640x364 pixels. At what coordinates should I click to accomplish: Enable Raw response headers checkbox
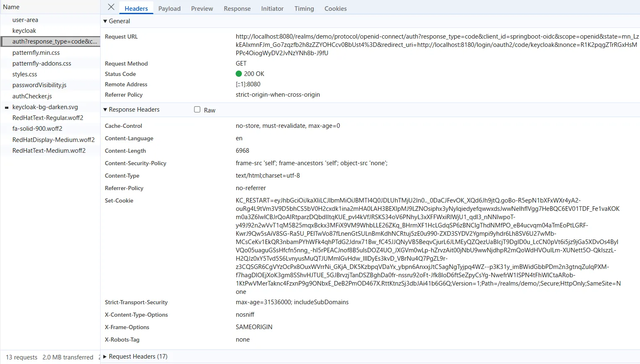click(197, 110)
